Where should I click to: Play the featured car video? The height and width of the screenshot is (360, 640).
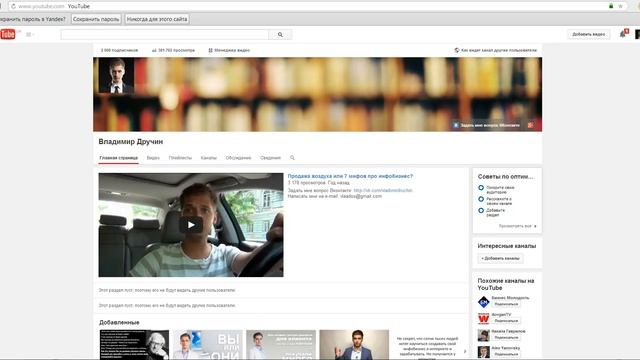(x=191, y=225)
